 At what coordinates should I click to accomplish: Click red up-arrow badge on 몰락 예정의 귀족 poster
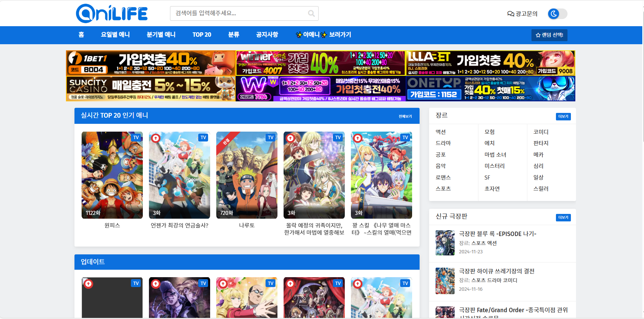(290, 138)
